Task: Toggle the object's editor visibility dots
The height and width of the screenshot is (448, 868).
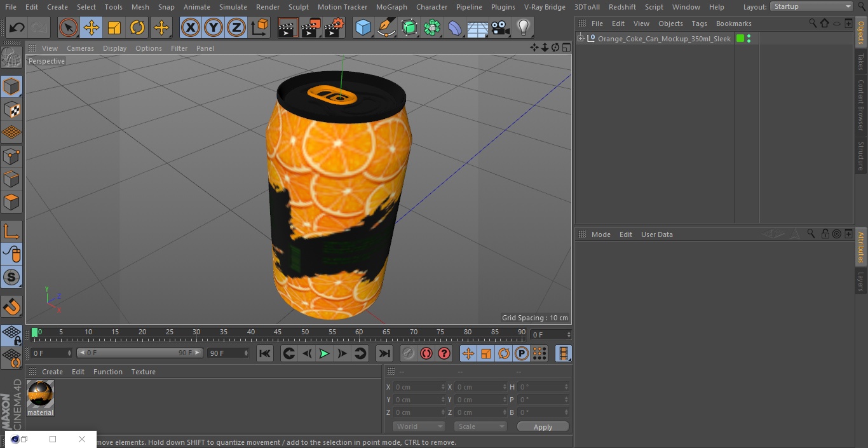Action: (x=749, y=39)
